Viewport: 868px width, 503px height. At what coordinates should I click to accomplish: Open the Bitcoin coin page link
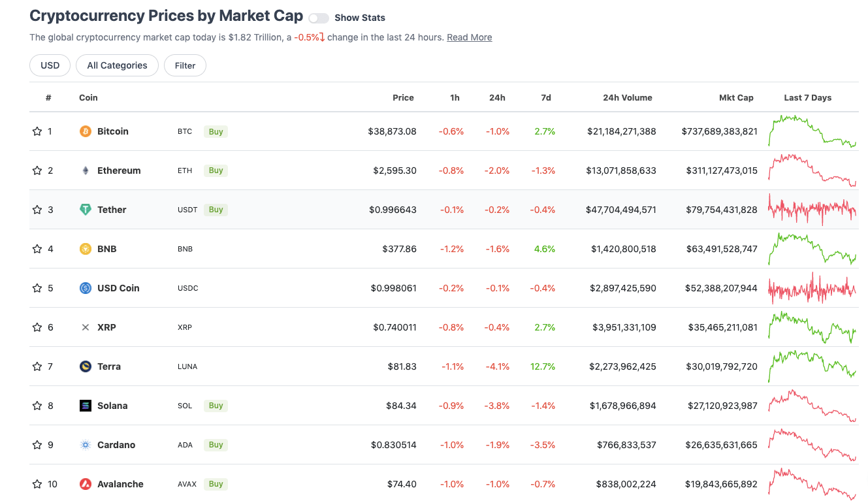tap(113, 131)
